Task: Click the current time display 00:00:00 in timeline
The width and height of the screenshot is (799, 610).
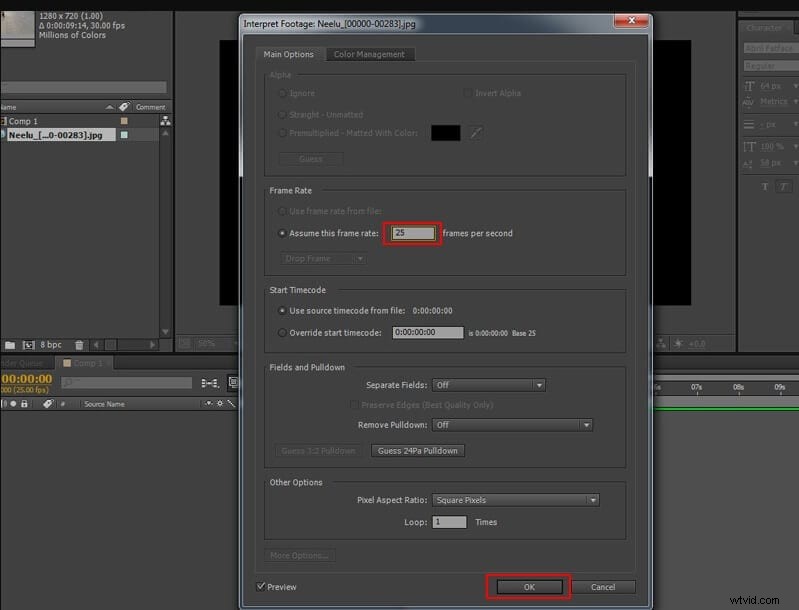Action: click(26, 379)
